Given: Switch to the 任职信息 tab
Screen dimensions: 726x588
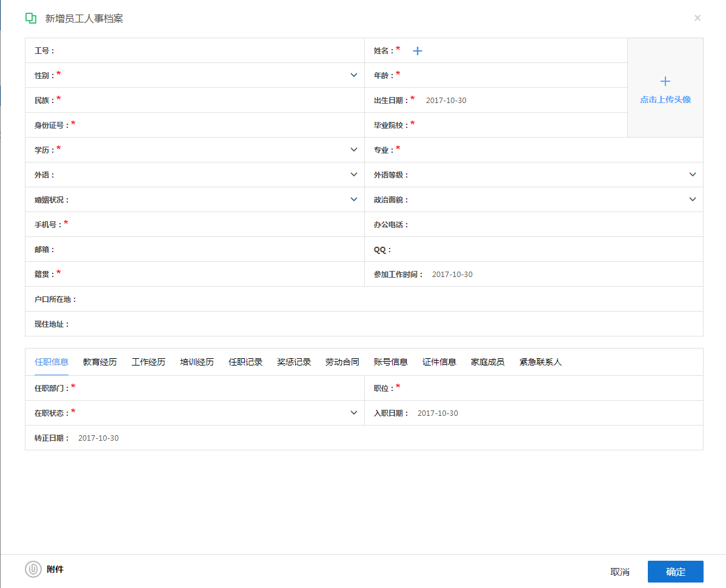Looking at the screenshot, I should (52, 362).
